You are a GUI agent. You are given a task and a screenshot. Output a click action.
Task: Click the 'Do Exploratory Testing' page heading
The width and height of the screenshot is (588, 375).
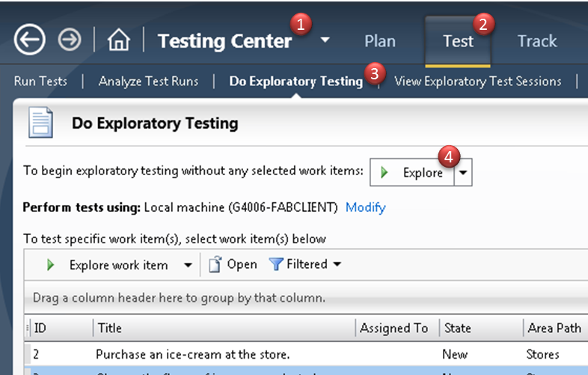pos(155,123)
